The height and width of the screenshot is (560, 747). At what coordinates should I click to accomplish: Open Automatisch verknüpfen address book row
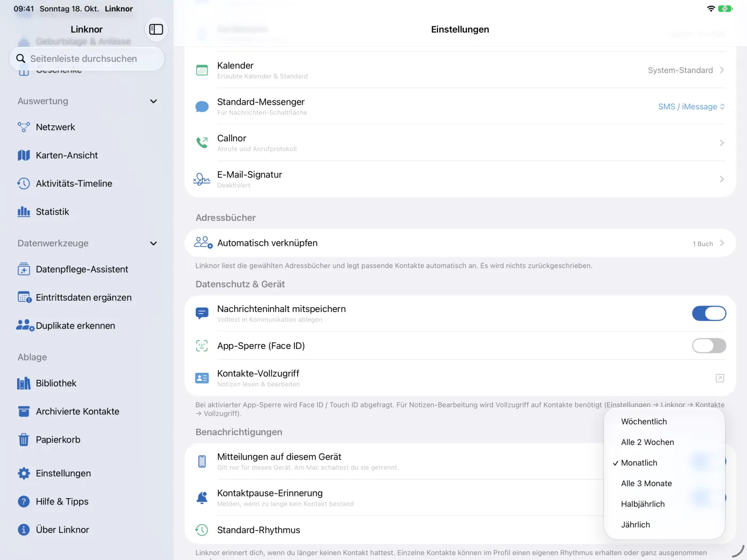pyautogui.click(x=460, y=243)
